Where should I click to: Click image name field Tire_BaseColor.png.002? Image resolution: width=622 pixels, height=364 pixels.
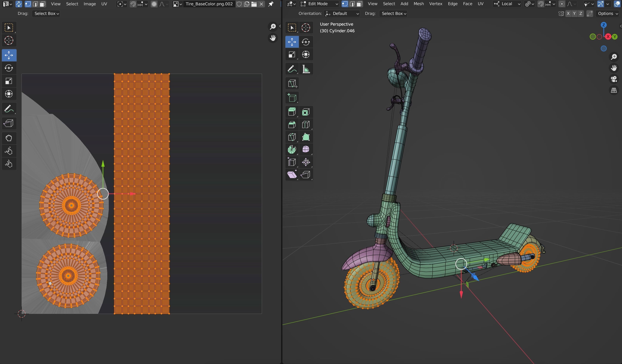point(209,4)
